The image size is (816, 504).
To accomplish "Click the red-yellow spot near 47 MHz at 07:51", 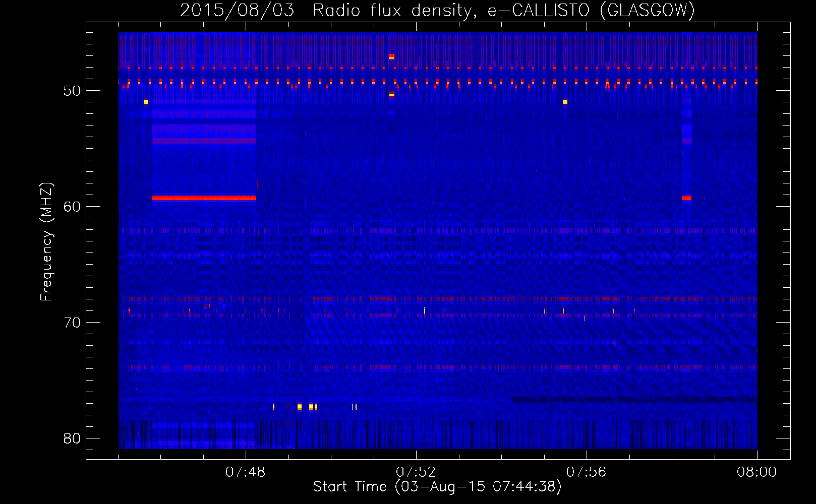I will (391, 56).
